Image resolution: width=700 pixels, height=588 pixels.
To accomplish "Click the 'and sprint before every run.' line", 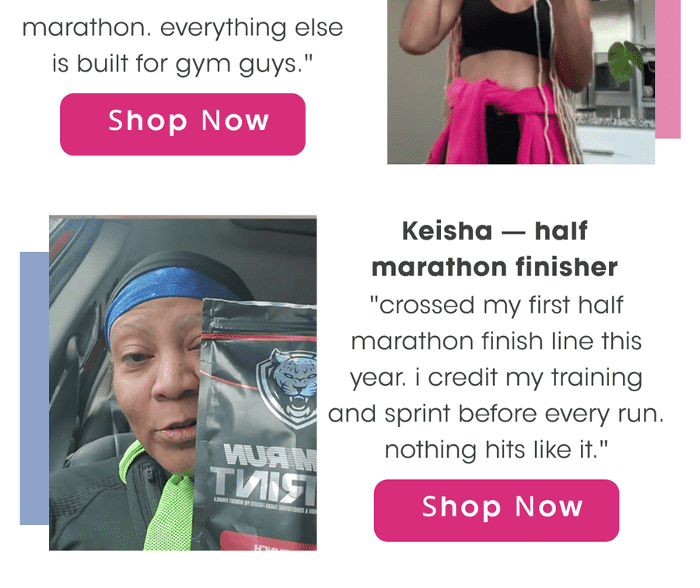I will [x=496, y=415].
